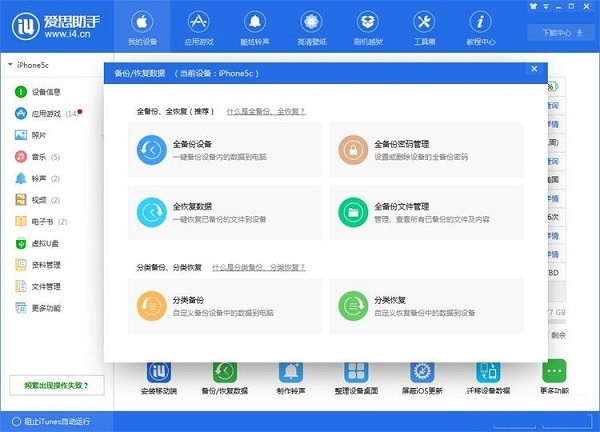Image resolution: width=600 pixels, height=432 pixels.
Task: Click the 全备份设备 full backup icon
Action: [153, 150]
